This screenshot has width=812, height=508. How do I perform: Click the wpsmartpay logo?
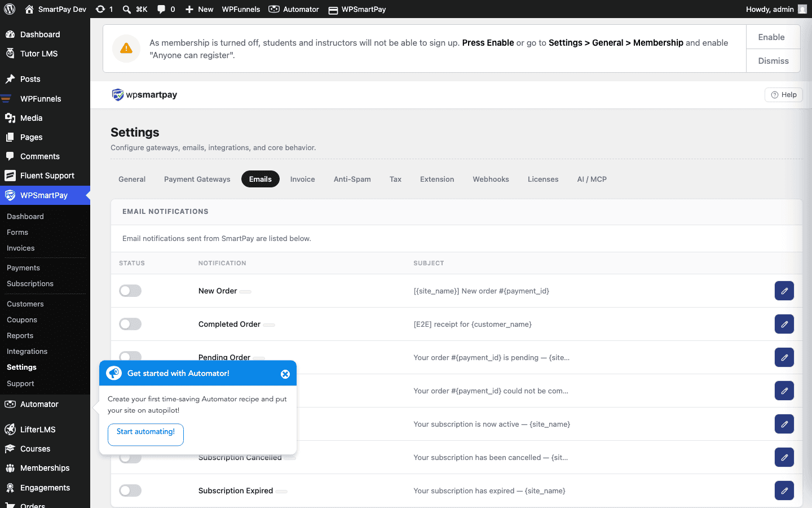[x=144, y=95]
